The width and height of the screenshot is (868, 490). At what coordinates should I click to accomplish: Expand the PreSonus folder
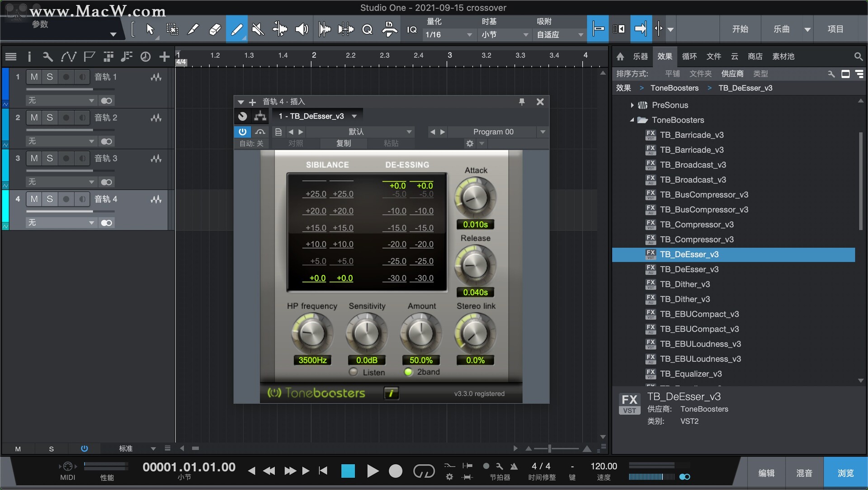click(632, 105)
